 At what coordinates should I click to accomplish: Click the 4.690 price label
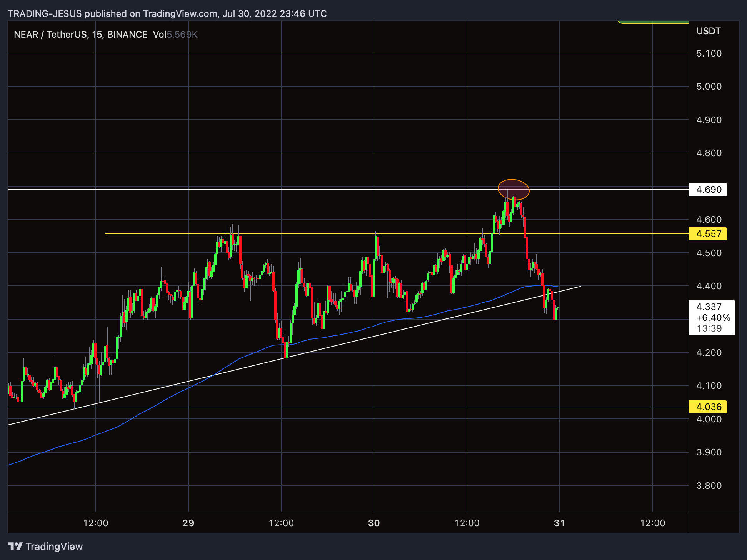coord(708,190)
